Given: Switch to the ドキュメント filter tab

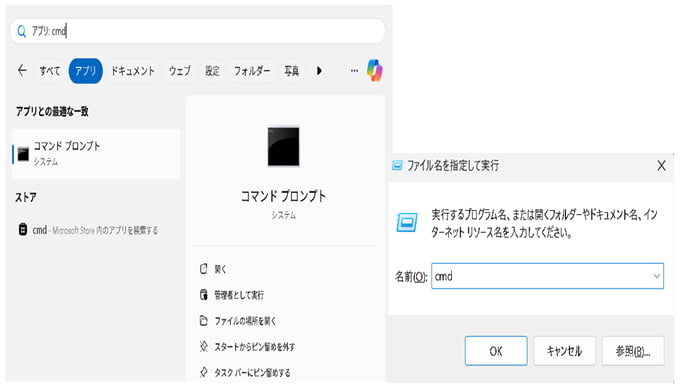Looking at the screenshot, I should [133, 71].
